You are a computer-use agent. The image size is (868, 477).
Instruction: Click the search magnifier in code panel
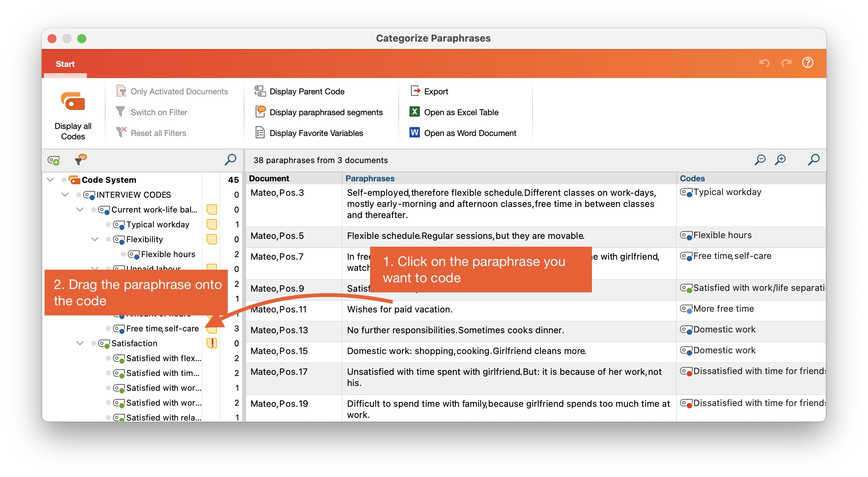230,159
